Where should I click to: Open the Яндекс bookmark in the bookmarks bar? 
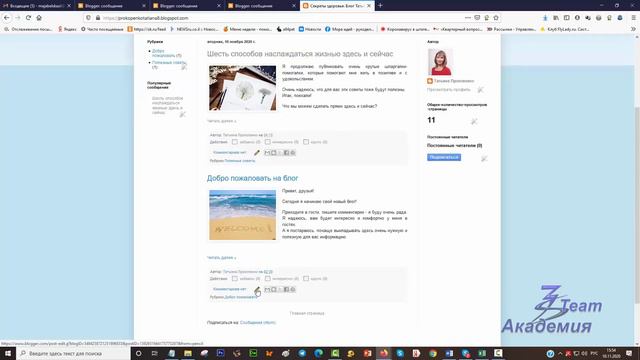point(67,29)
